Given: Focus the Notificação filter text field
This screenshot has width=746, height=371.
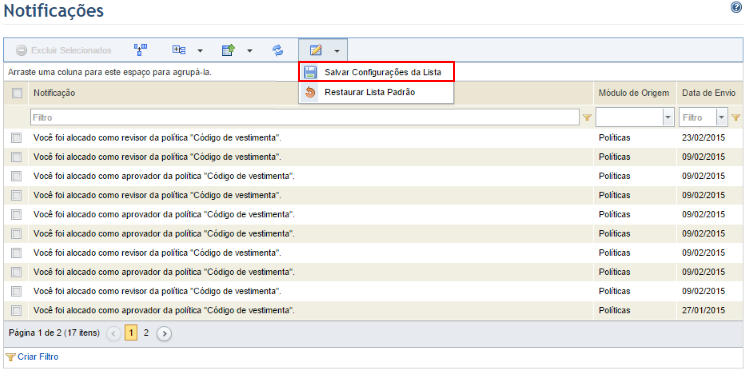Looking at the screenshot, I should (x=304, y=117).
